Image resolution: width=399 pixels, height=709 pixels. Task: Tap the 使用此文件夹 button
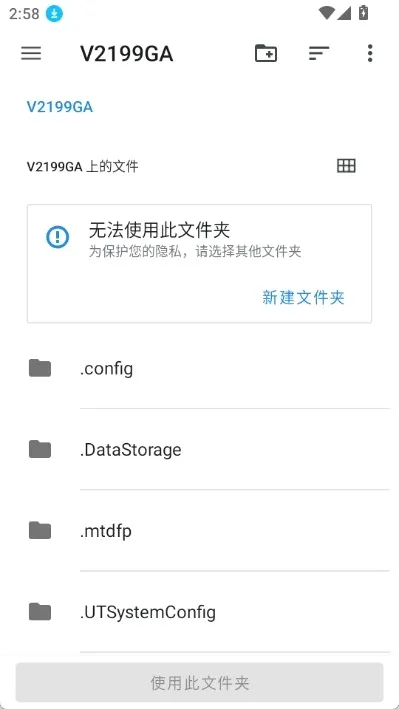pyautogui.click(x=200, y=682)
